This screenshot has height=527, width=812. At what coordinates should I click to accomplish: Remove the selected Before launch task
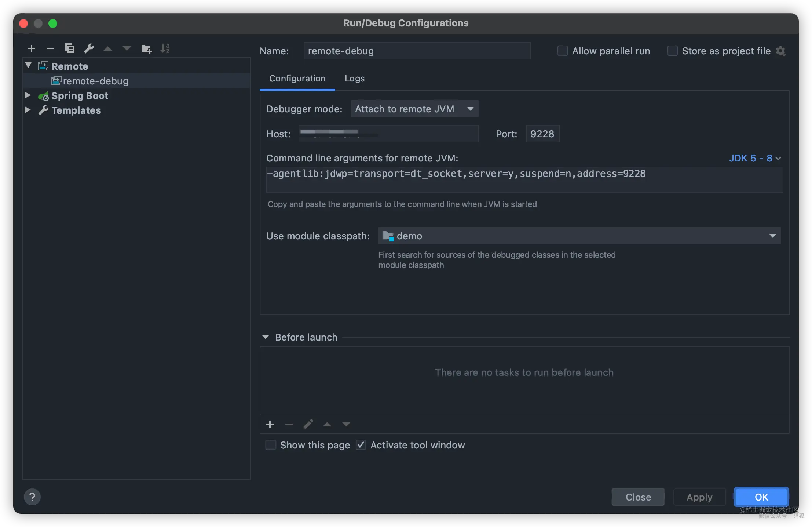[x=289, y=424]
